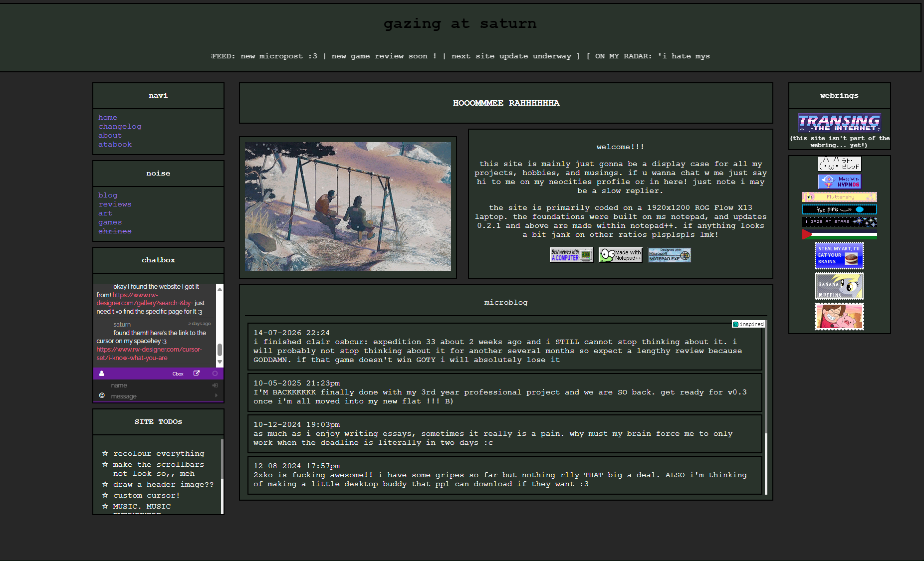Click the Made with Notepad++ badge
This screenshot has height=561, width=924.
click(x=620, y=255)
